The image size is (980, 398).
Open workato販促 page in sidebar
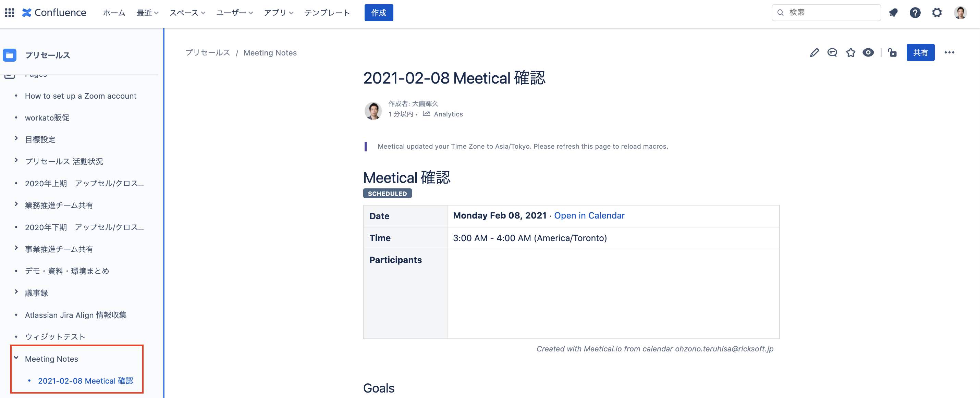47,118
